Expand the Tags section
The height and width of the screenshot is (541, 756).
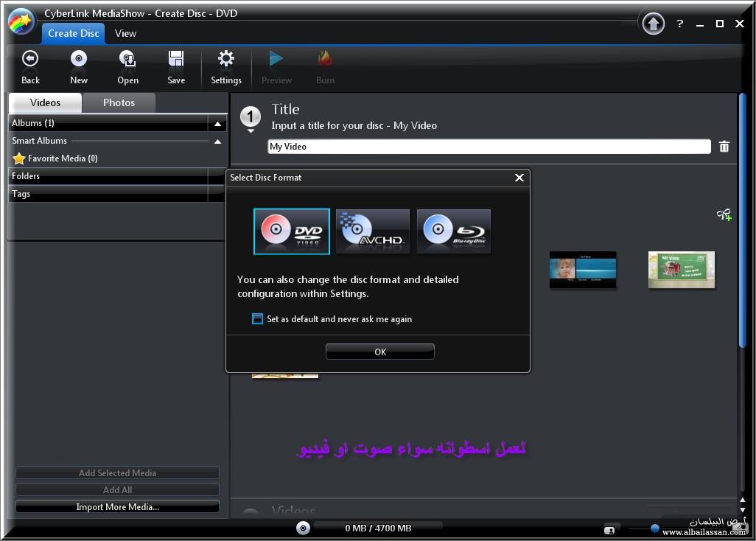point(116,194)
